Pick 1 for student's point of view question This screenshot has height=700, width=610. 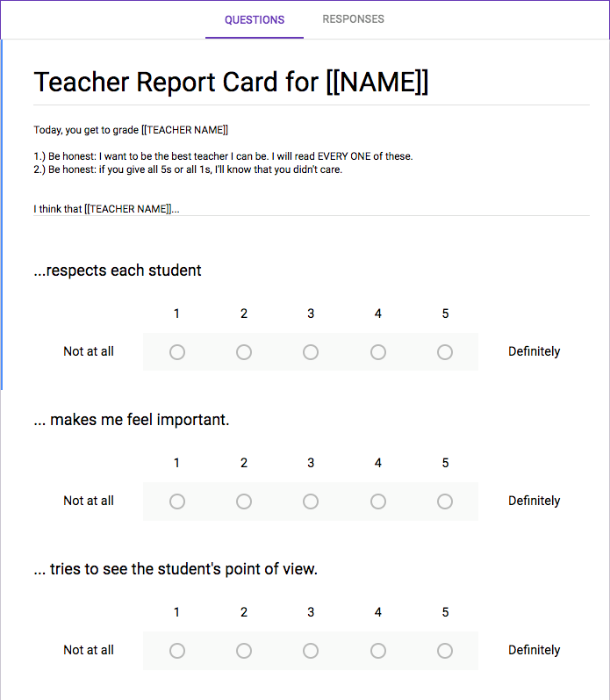(x=177, y=651)
